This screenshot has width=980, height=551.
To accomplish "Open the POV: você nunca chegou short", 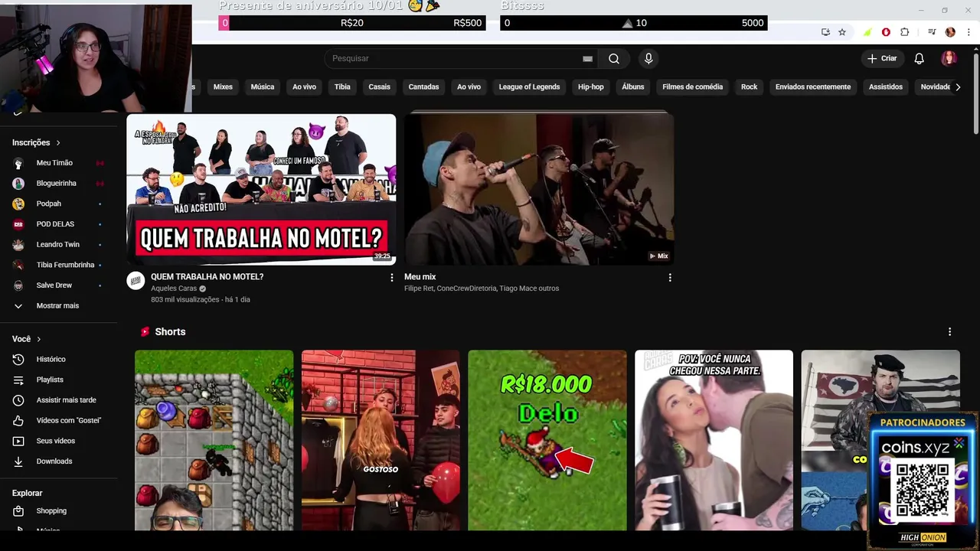I will pos(714,440).
